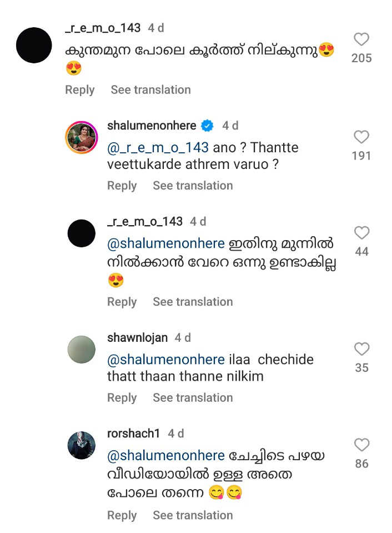Open the shalumenonhere username link
Viewport: 392px width, 533px height.
click(151, 126)
